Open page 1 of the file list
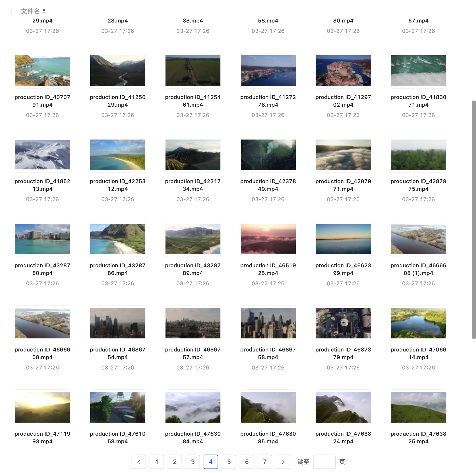This screenshot has height=473, width=476. click(x=157, y=462)
